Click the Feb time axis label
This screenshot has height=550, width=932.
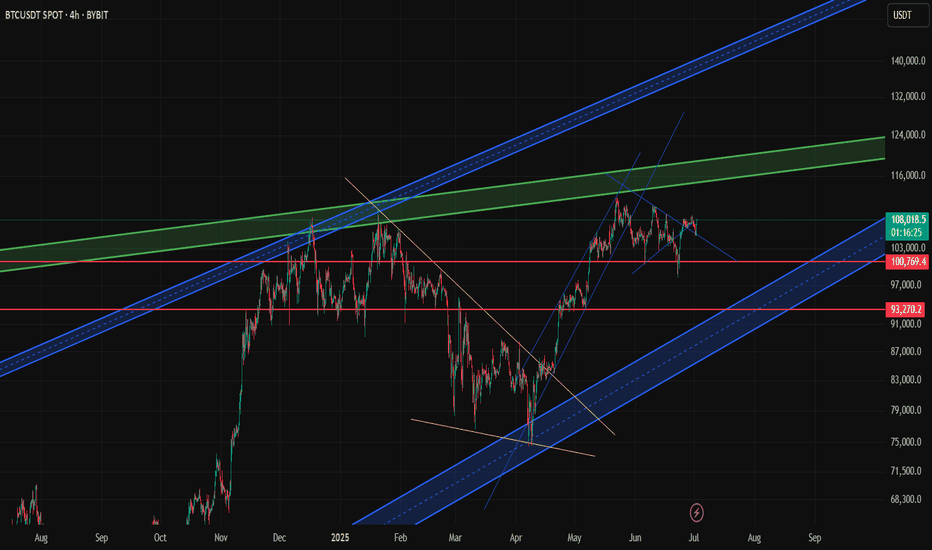(401, 538)
